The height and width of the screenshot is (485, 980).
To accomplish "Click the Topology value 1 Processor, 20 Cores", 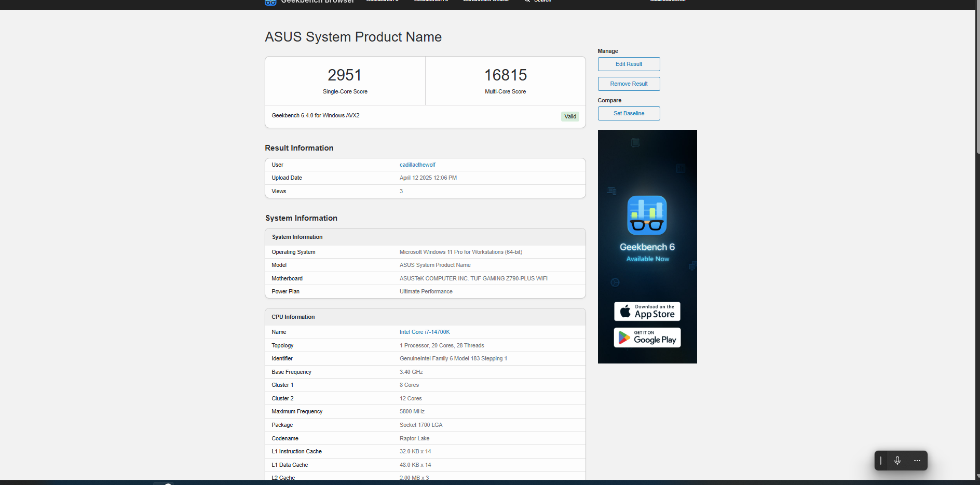I will point(442,345).
